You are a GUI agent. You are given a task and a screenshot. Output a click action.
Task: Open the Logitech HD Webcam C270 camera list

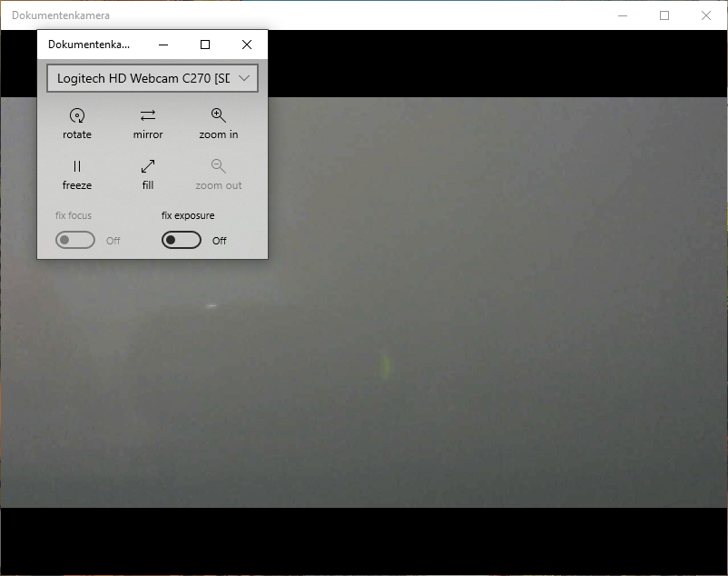[x=143, y=78]
